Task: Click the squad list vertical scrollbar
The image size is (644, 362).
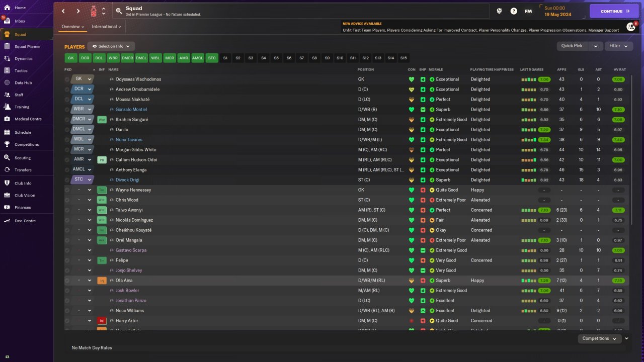Action: (631, 151)
